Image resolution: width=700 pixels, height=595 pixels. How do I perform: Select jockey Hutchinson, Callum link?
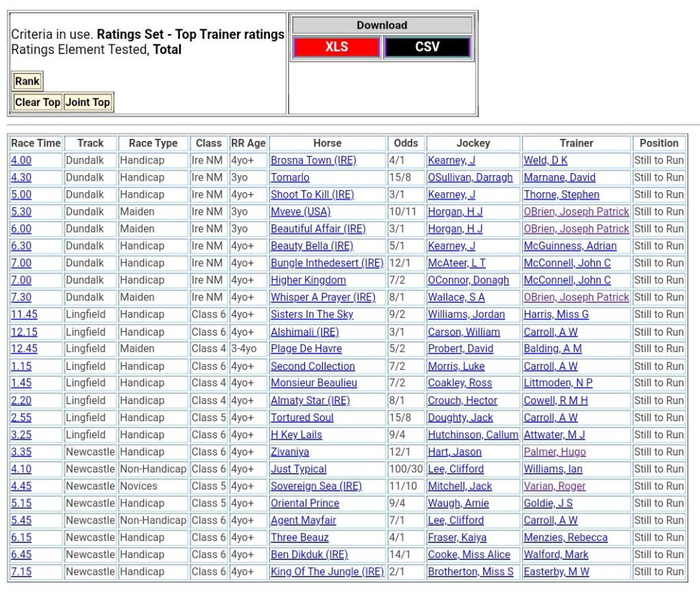473,435
